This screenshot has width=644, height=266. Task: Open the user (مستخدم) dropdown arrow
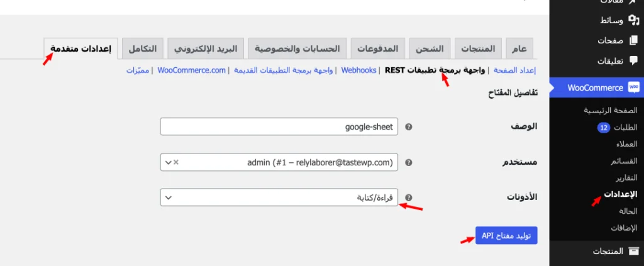pos(167,162)
